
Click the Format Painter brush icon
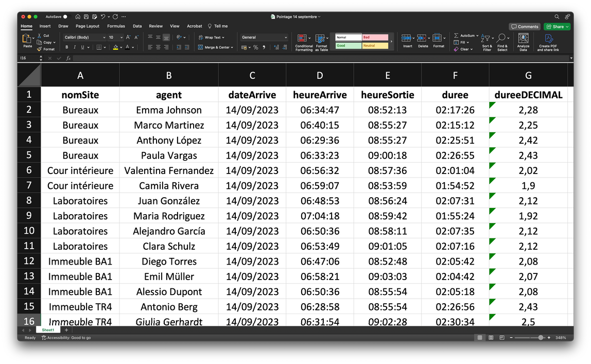pyautogui.click(x=40, y=49)
